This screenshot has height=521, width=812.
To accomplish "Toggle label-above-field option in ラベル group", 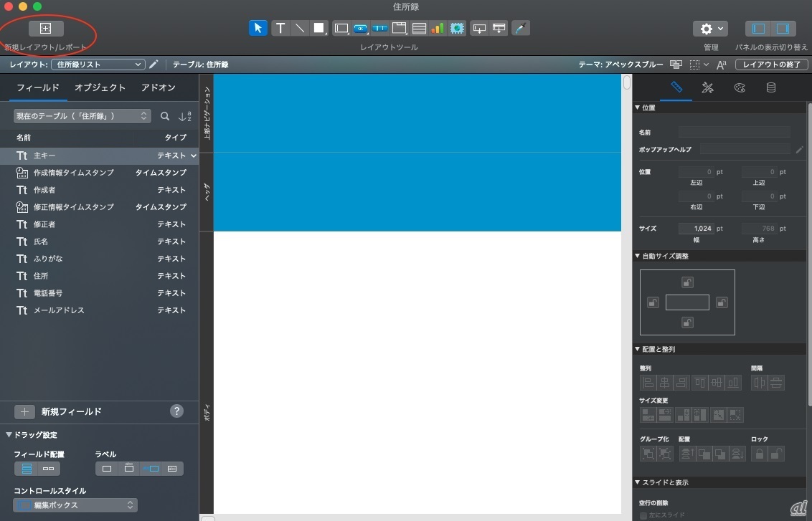I will pos(129,469).
